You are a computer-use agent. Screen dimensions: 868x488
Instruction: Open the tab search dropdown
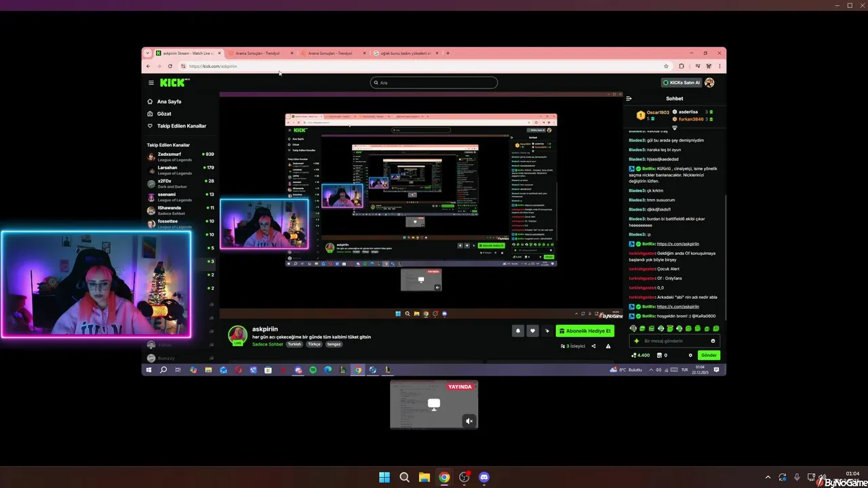148,53
